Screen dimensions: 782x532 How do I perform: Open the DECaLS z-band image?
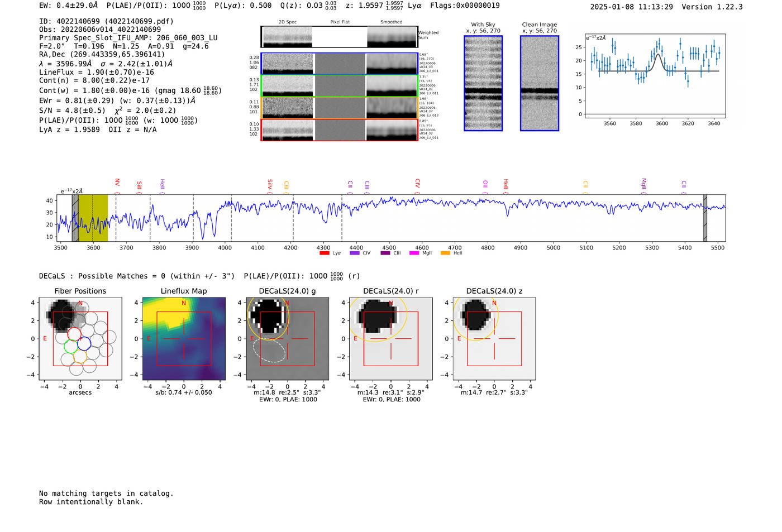pyautogui.click(x=494, y=339)
